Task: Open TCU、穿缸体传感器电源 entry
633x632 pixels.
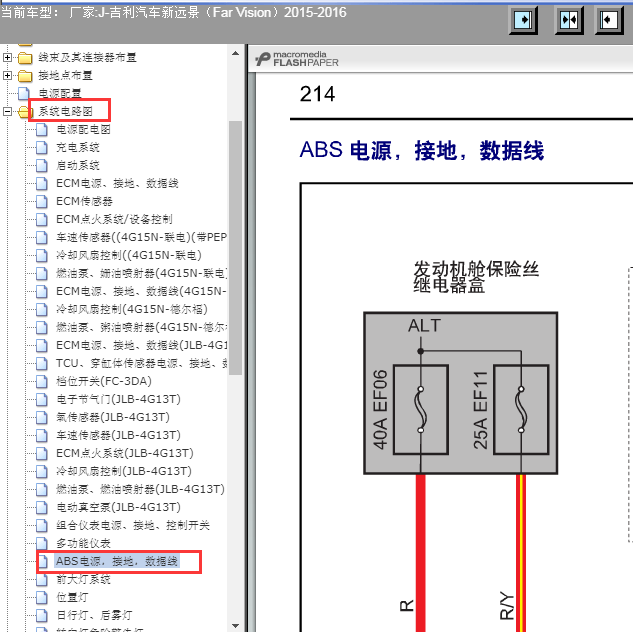Action: [141, 364]
